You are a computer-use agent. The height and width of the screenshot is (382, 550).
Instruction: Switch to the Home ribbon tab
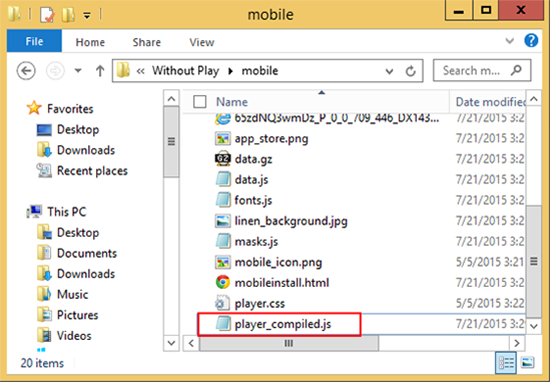point(90,42)
